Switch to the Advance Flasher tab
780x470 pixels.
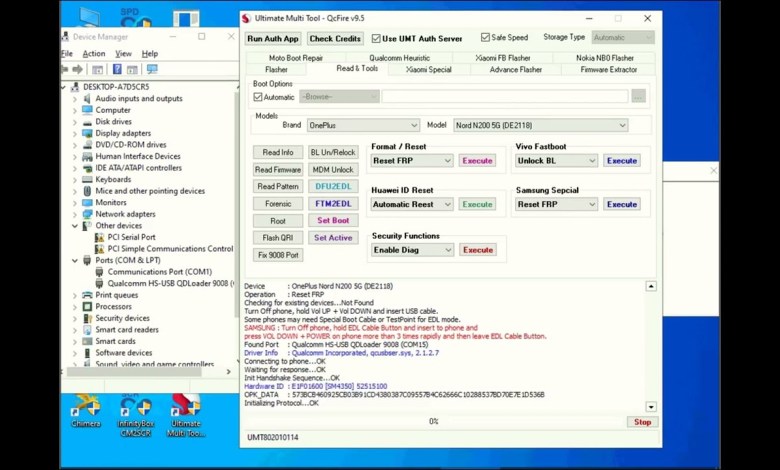pyautogui.click(x=515, y=70)
